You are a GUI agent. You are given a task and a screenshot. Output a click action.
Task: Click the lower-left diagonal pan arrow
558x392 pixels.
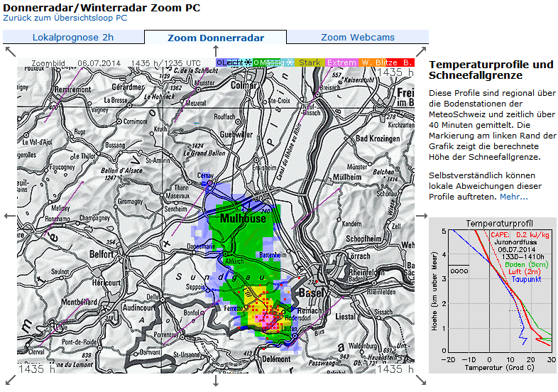11,380
